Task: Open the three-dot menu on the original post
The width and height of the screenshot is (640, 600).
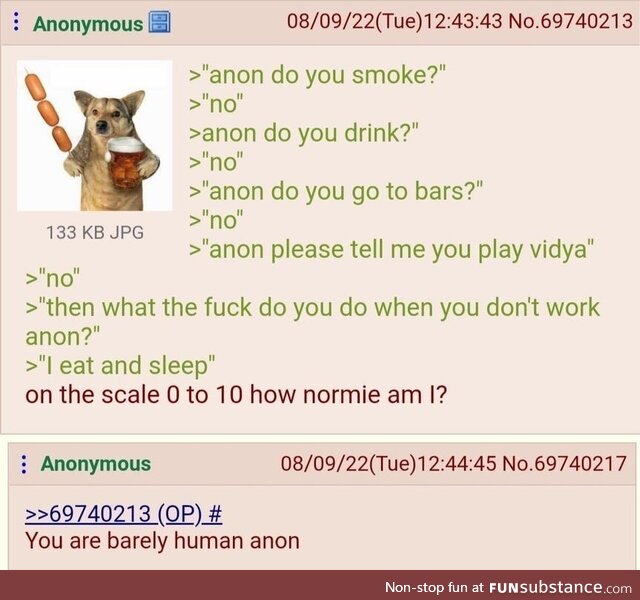Action: point(16,21)
